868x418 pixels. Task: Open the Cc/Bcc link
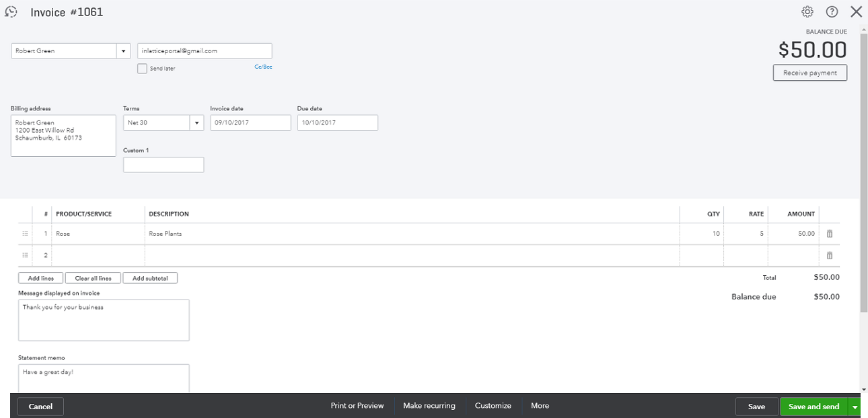coord(263,67)
